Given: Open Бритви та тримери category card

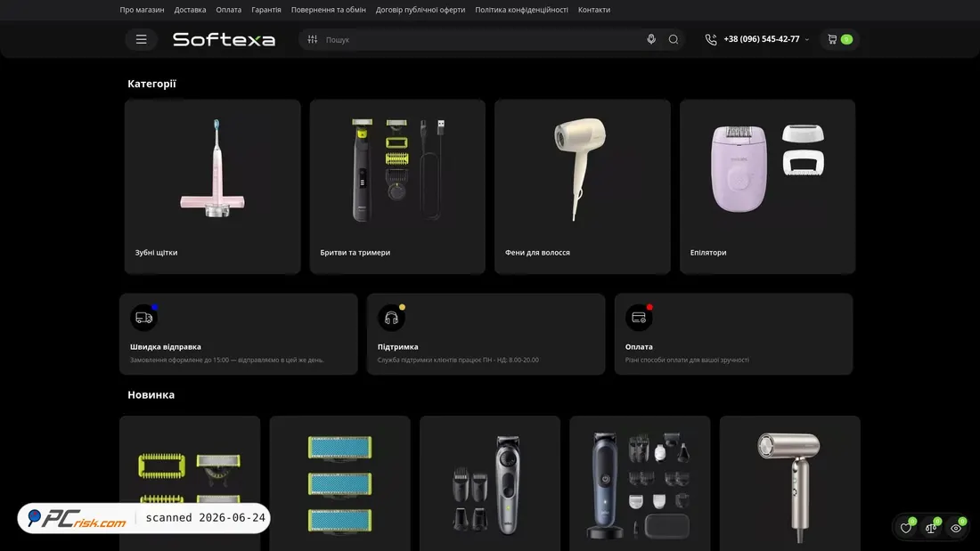Looking at the screenshot, I should [x=397, y=186].
